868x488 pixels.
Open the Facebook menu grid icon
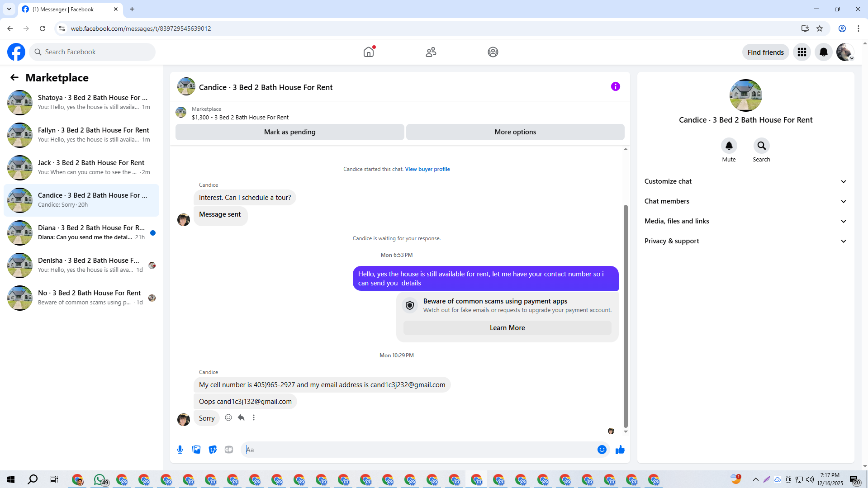[x=802, y=52]
